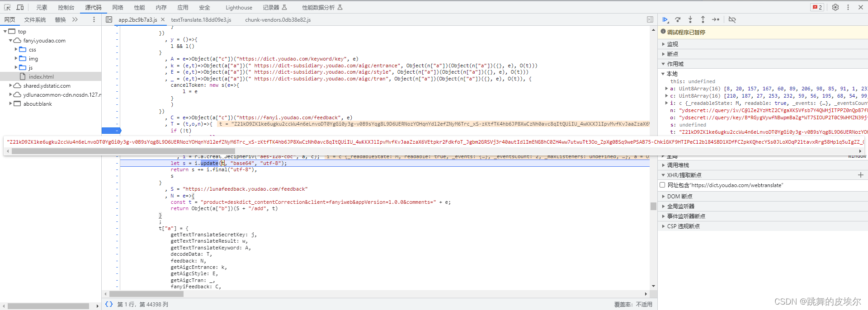
Task: Expand the about:blank frame node
Action: [x=10, y=103]
